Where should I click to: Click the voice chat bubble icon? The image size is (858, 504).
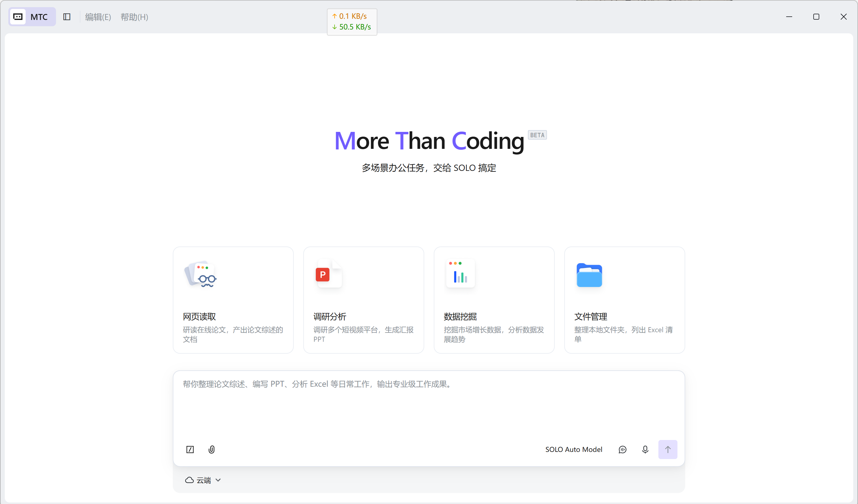click(x=622, y=450)
